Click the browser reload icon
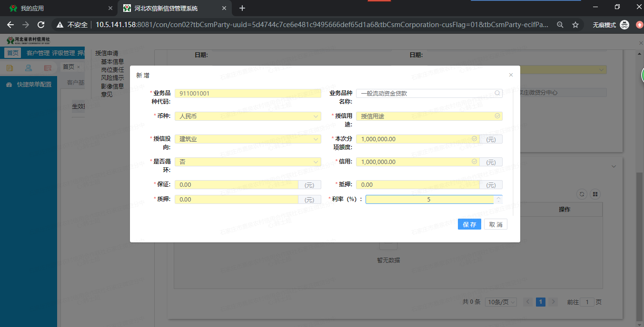The height and width of the screenshot is (327, 644). pos(41,25)
